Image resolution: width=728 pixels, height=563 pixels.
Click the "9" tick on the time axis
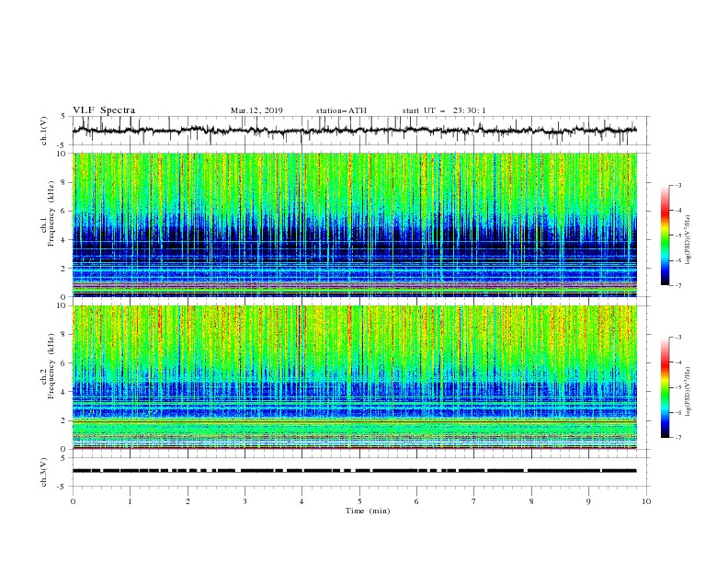588,501
